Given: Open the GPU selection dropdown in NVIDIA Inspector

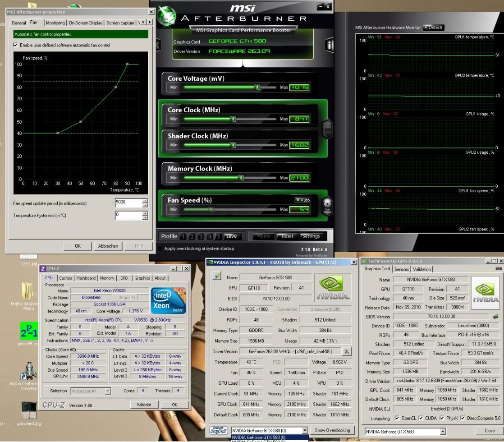Looking at the screenshot, I should (305, 430).
